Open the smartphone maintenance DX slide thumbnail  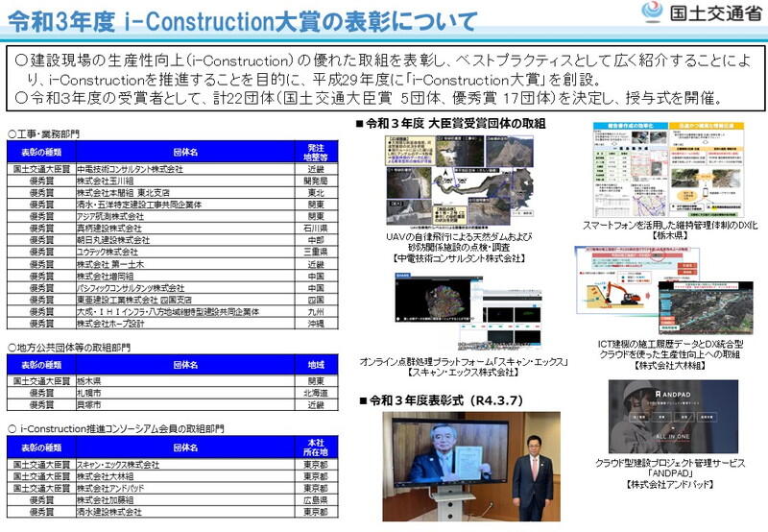click(668, 170)
